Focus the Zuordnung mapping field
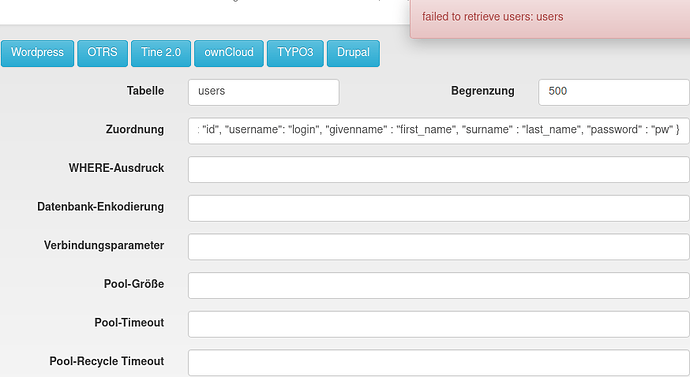This screenshot has height=377, width=690. 439,131
